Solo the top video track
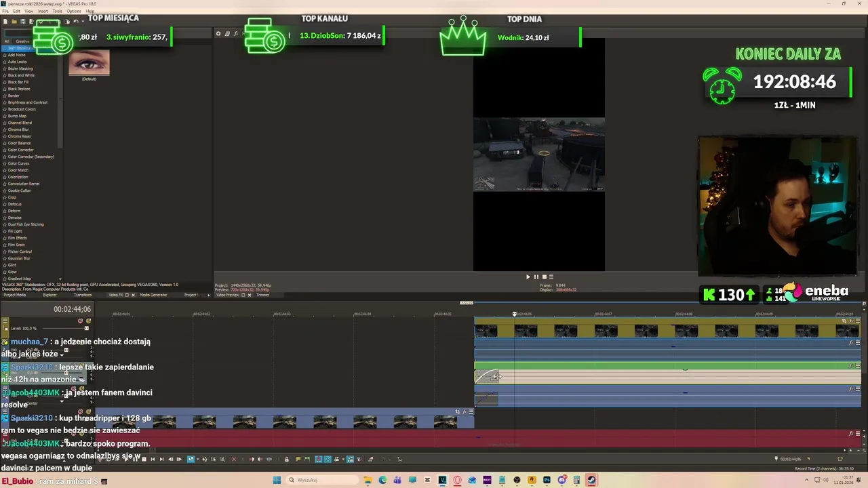The width and height of the screenshot is (868, 488). click(88, 321)
